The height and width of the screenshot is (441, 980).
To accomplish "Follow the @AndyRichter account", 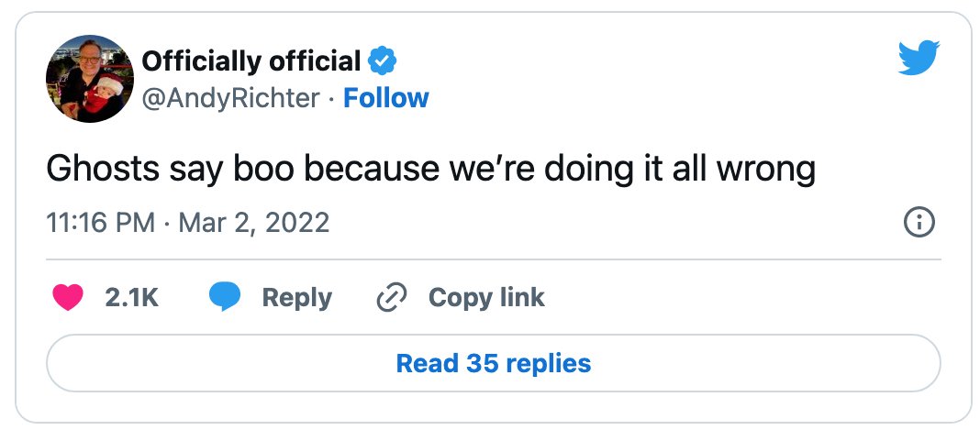I will coord(386,98).
